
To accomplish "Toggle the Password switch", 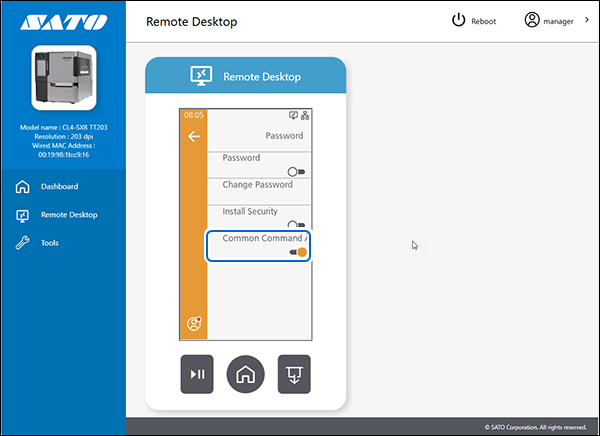I will pos(297,172).
